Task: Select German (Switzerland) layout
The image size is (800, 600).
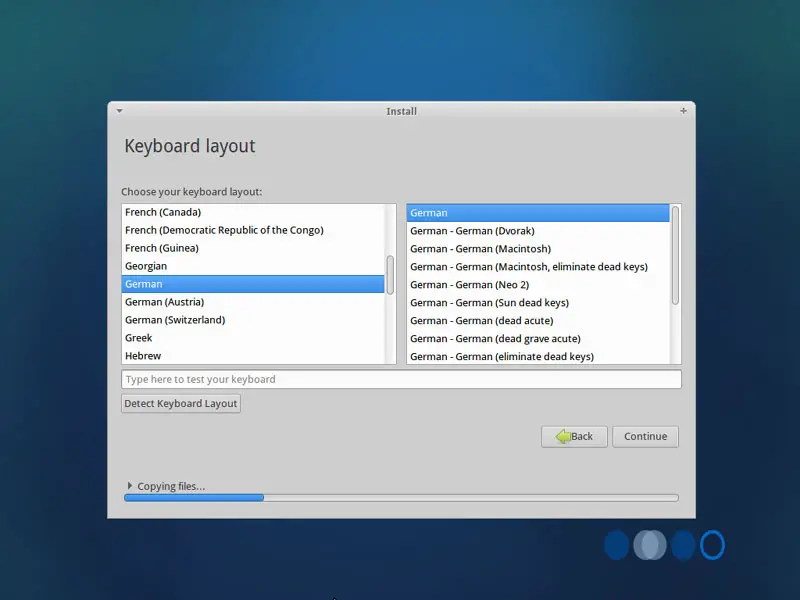Action: point(253,320)
